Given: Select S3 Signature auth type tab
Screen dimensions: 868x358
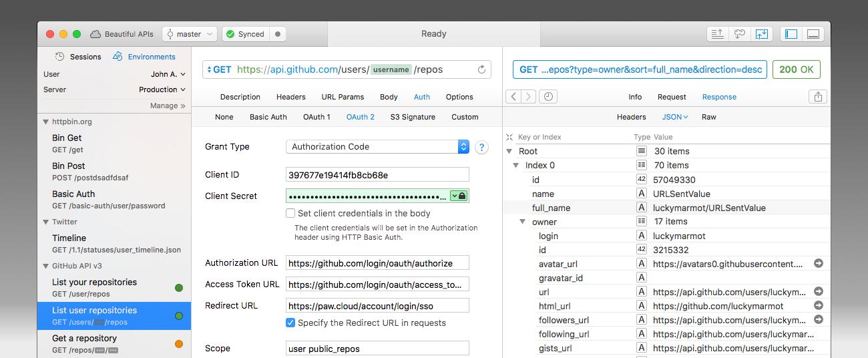Looking at the screenshot, I should tap(413, 117).
